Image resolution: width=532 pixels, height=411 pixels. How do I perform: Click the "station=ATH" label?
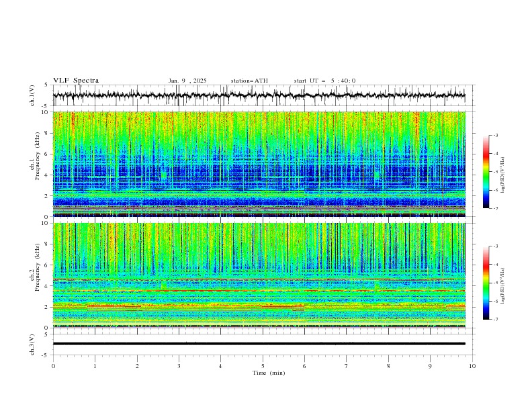coord(249,81)
